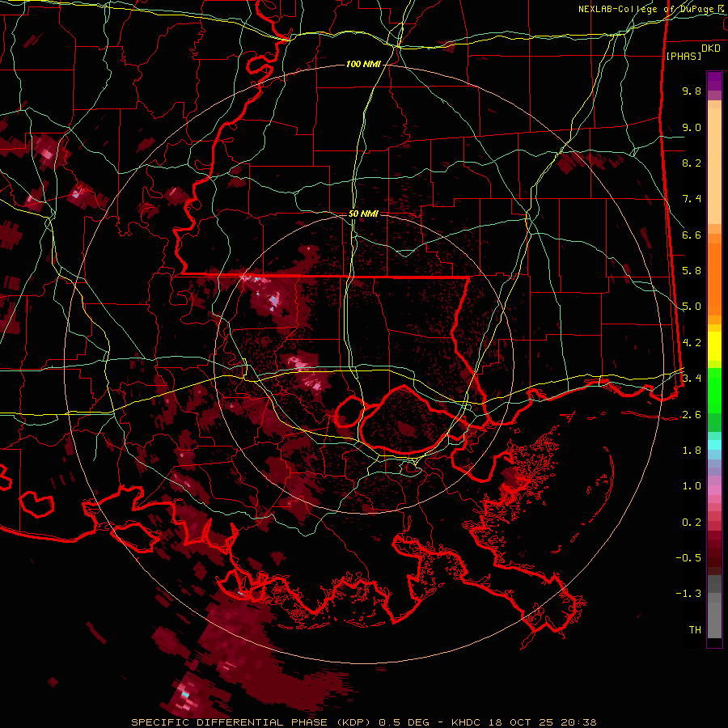This screenshot has height=728, width=728.
Task: Pick the yellow band of the color scale
Action: (714, 346)
